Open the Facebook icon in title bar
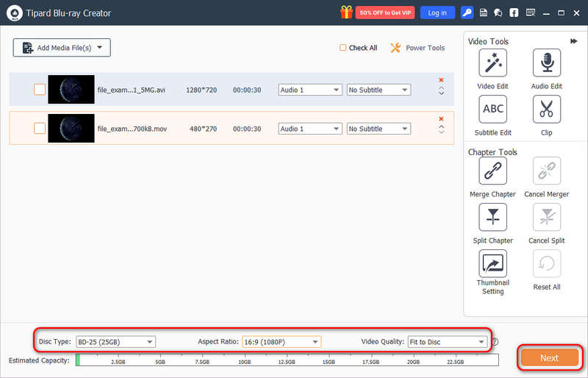588x378 pixels. point(514,13)
